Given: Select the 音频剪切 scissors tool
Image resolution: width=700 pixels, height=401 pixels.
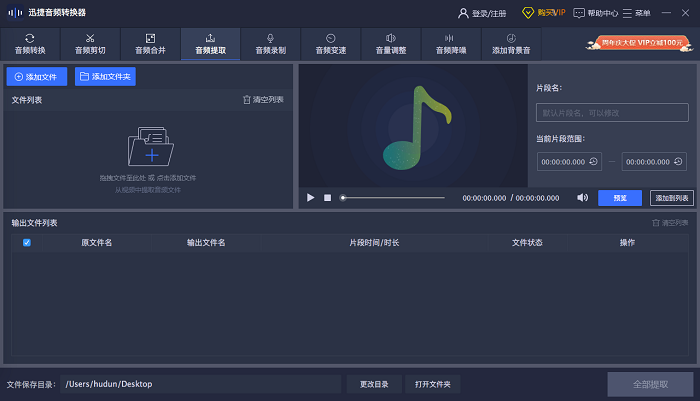Looking at the screenshot, I should tap(90, 43).
